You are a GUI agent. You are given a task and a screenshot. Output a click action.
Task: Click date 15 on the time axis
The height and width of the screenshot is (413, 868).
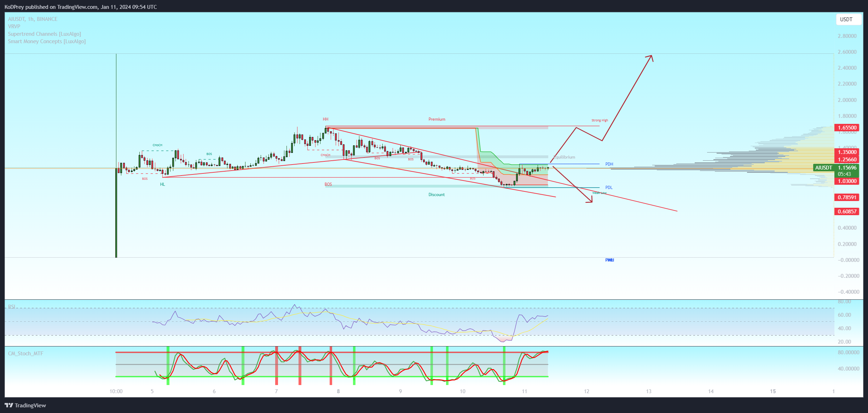pyautogui.click(x=773, y=391)
